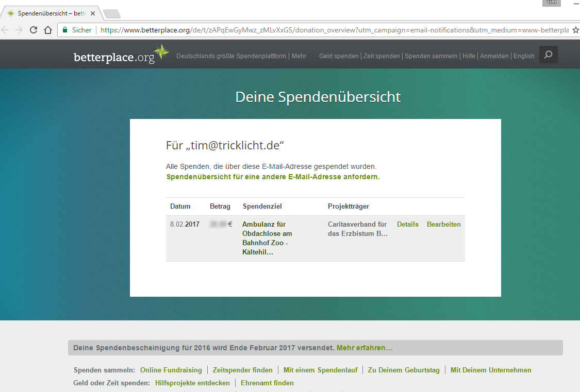Viewport: 580px width, 392px height.
Task: Open Geld spenden in the navigation
Action: tap(339, 56)
